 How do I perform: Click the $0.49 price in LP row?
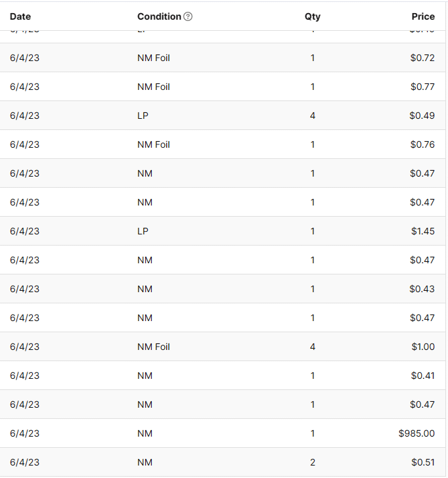coord(422,116)
